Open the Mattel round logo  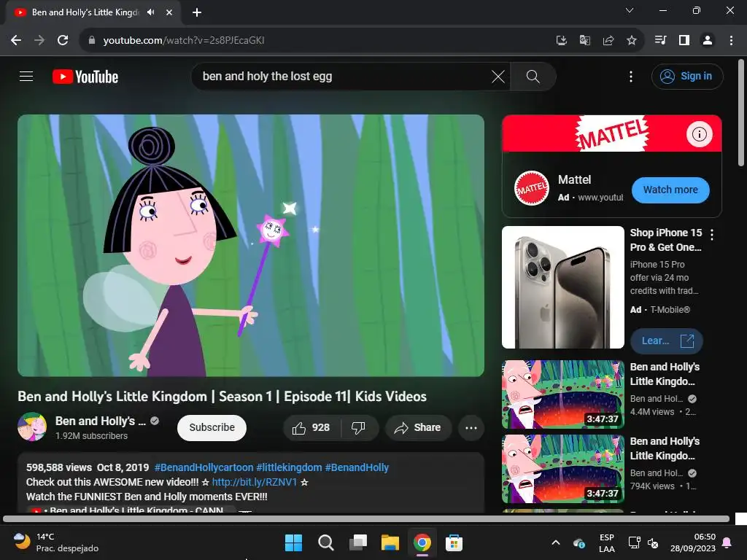pos(532,189)
